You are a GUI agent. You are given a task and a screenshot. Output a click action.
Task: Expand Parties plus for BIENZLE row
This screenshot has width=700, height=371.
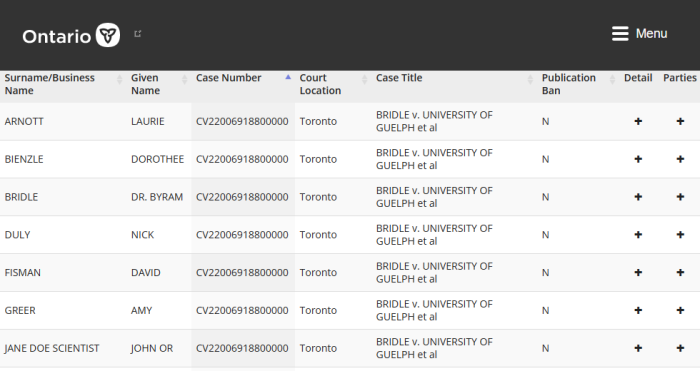pos(680,159)
